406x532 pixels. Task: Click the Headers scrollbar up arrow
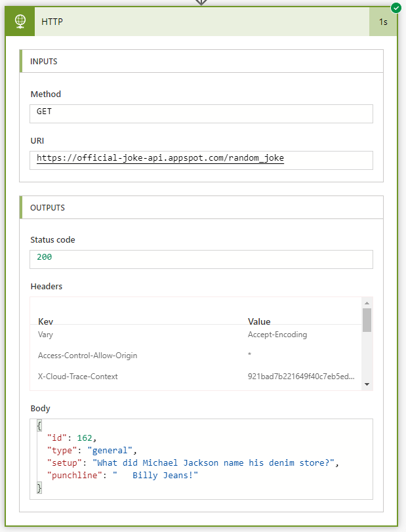[x=368, y=303]
